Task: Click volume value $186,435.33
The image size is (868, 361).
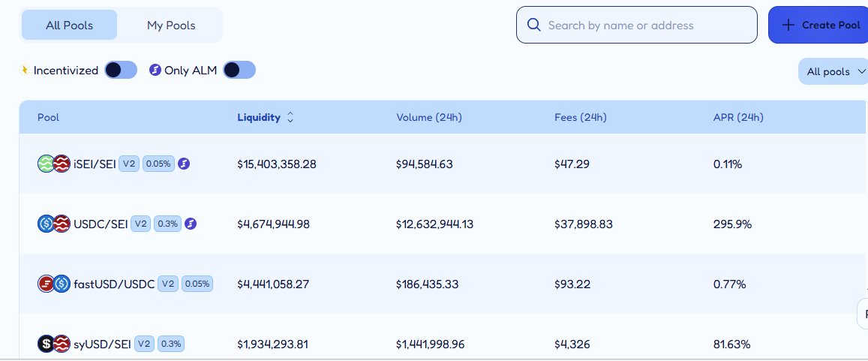Action: pos(428,284)
